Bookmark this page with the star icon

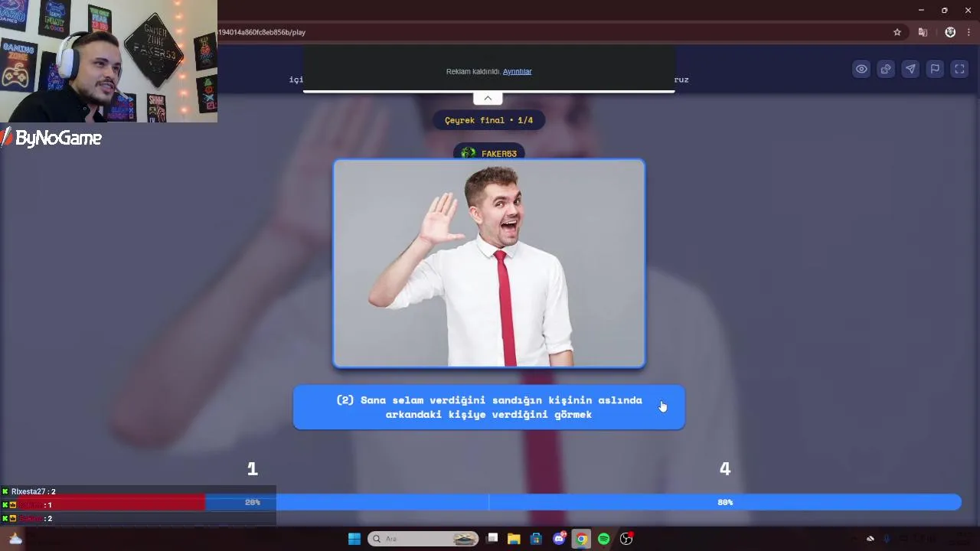(897, 32)
